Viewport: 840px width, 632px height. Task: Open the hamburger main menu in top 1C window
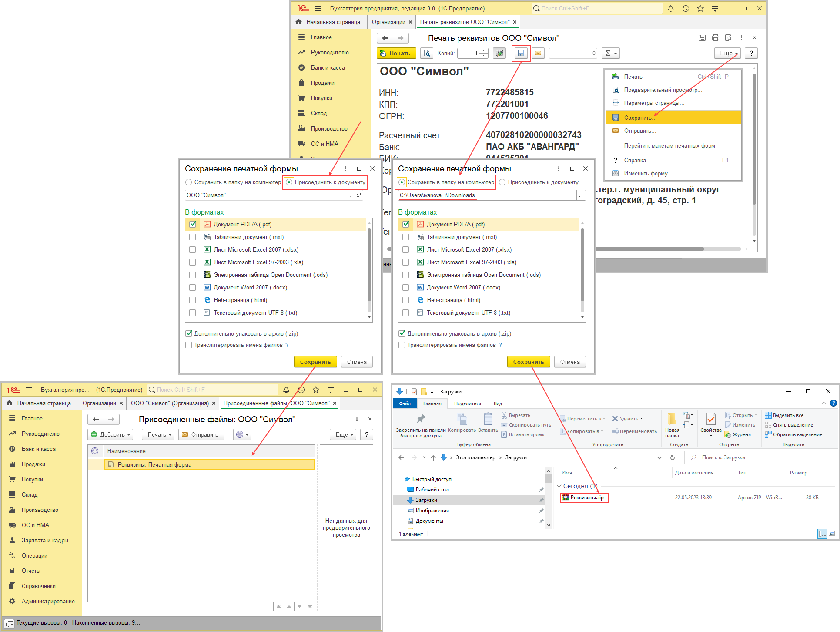click(x=318, y=8)
